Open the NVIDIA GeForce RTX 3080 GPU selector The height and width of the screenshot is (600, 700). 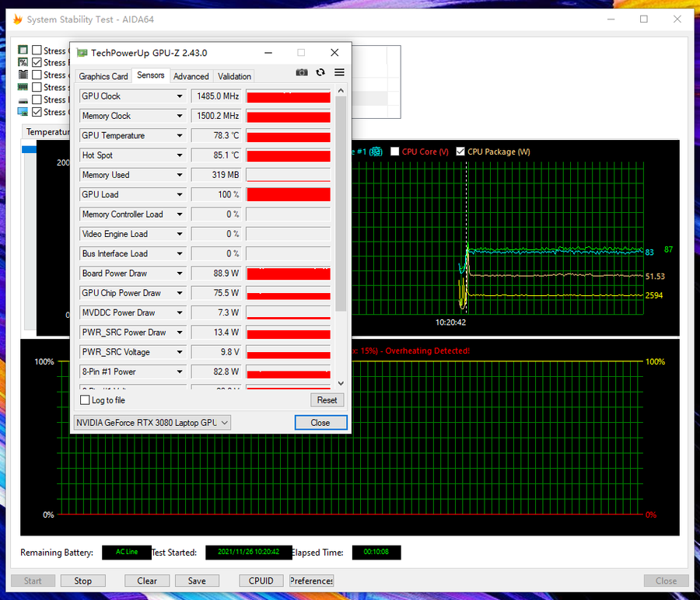[x=152, y=423]
